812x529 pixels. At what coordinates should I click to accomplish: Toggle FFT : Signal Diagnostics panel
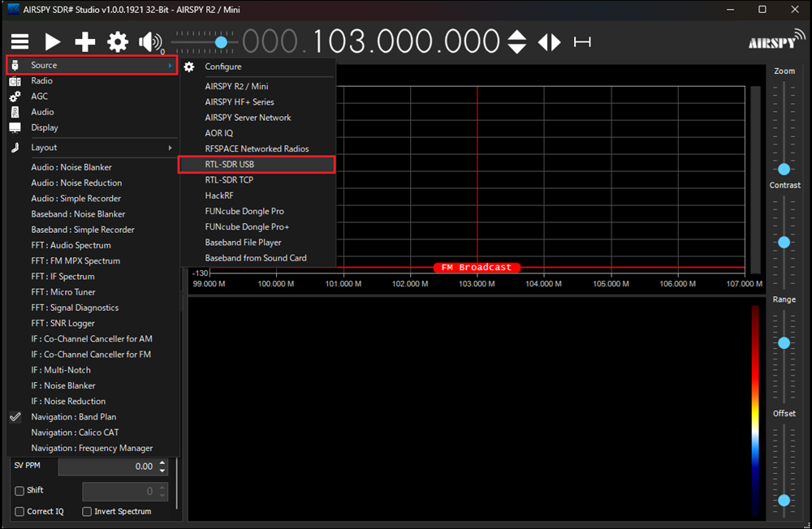(93, 308)
